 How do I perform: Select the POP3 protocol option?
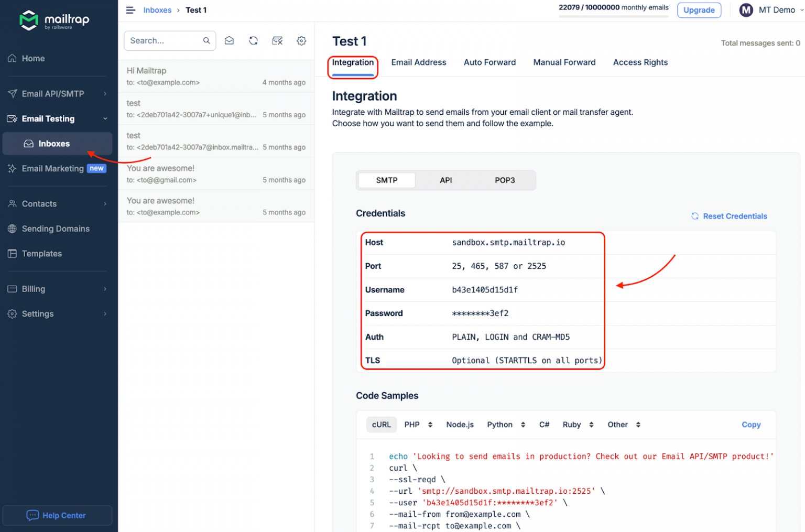pyautogui.click(x=505, y=180)
